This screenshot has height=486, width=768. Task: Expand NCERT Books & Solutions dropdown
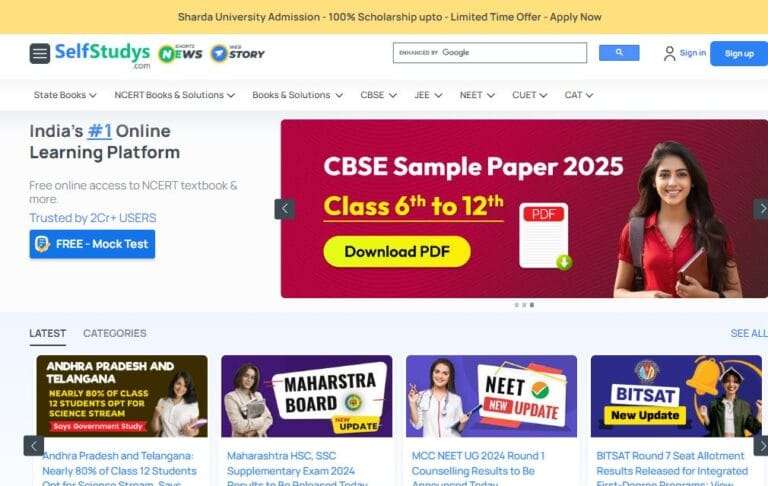pyautogui.click(x=174, y=95)
